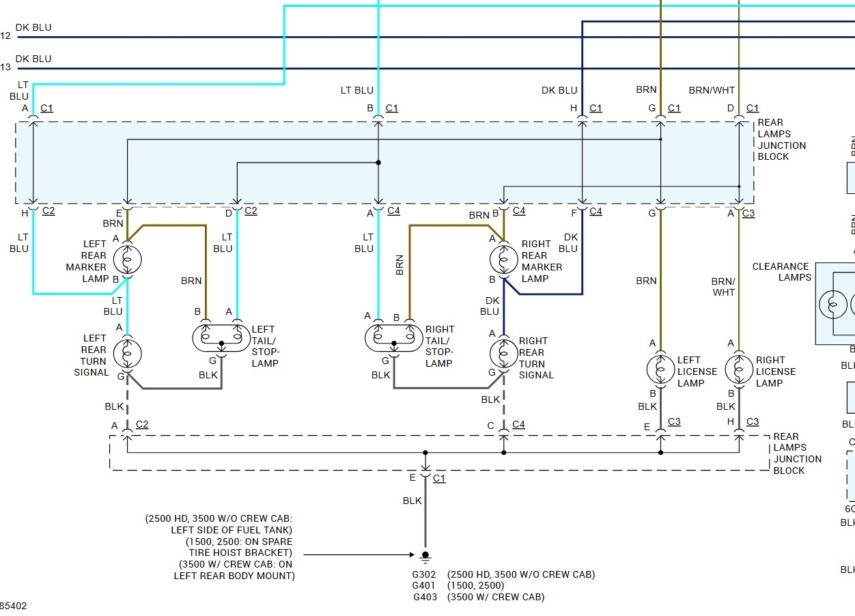The image size is (855, 616).
Task: Click 'C4' connector label next to terminal A
Action: [394, 210]
